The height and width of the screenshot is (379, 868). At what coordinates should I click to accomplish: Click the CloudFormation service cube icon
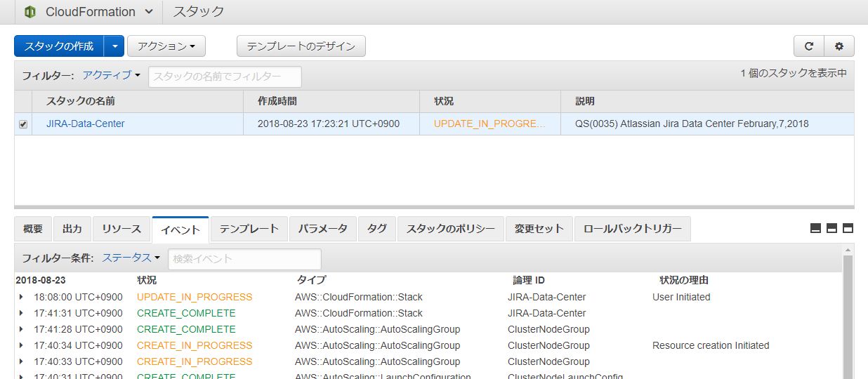click(29, 12)
